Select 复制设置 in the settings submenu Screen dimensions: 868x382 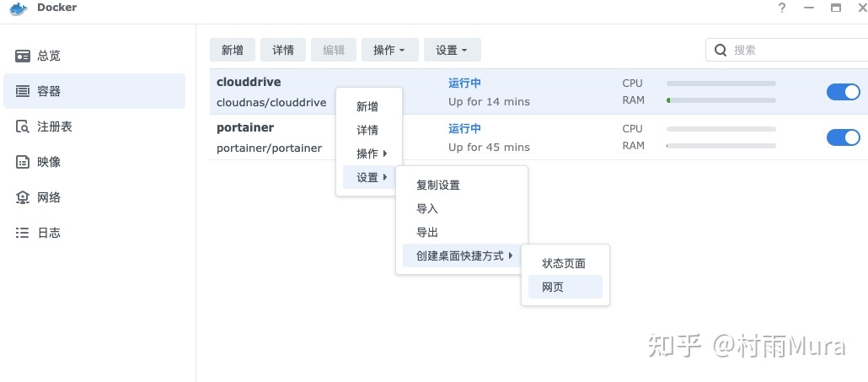(438, 185)
